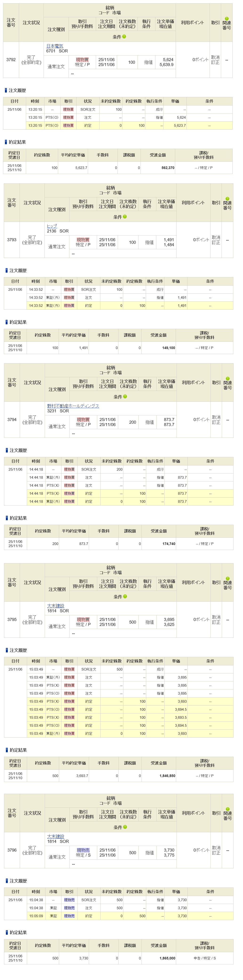This screenshot has width=243, height=980.
Task: Click the 条件 question mark icon in order 3794
Action: [125, 396]
